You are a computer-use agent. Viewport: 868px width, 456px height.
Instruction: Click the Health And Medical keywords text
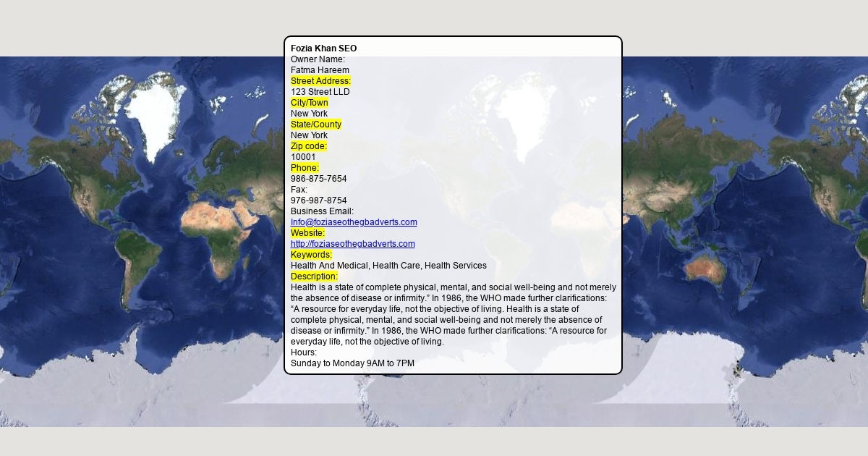pos(388,266)
